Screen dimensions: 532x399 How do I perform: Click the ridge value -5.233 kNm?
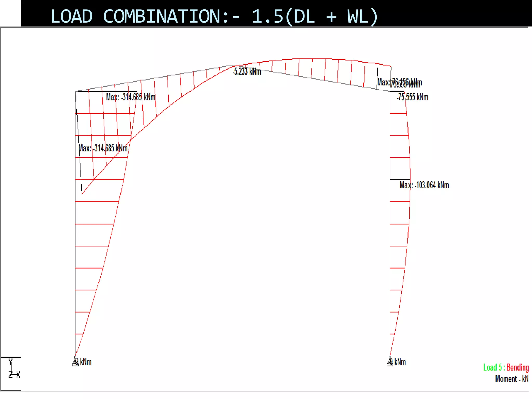click(247, 71)
